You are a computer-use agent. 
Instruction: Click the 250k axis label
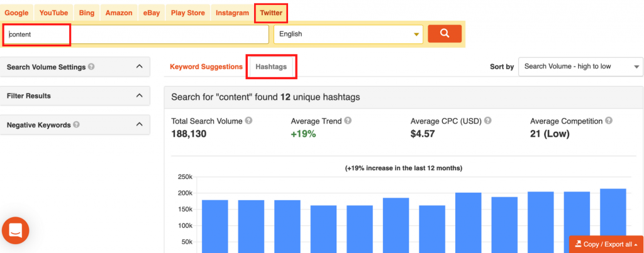184,177
